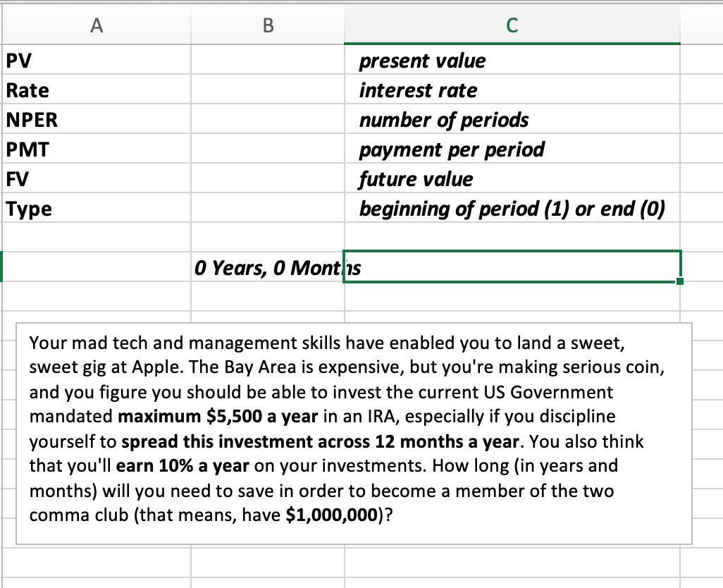Click the empty input cell beside PV
This screenshot has width=723, height=588.
267,61
